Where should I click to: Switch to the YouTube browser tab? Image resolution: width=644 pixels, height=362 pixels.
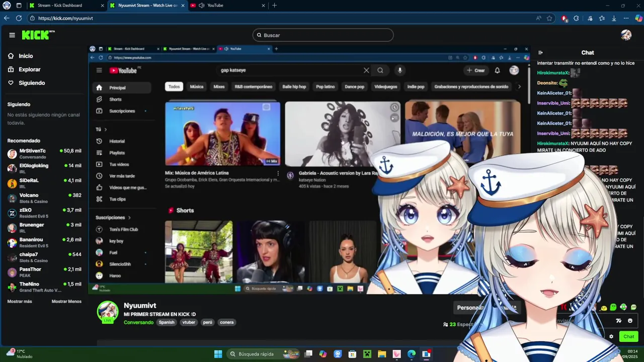(x=227, y=6)
